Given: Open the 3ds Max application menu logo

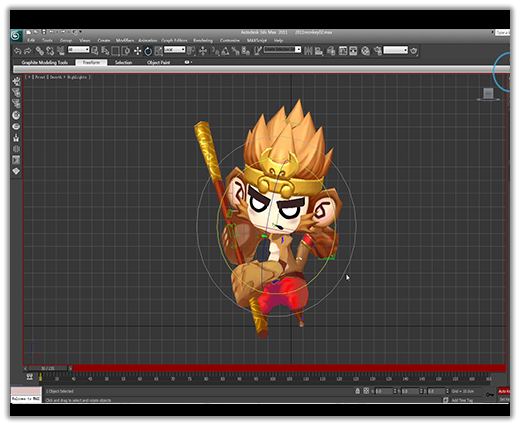Looking at the screenshot, I should point(15,35).
